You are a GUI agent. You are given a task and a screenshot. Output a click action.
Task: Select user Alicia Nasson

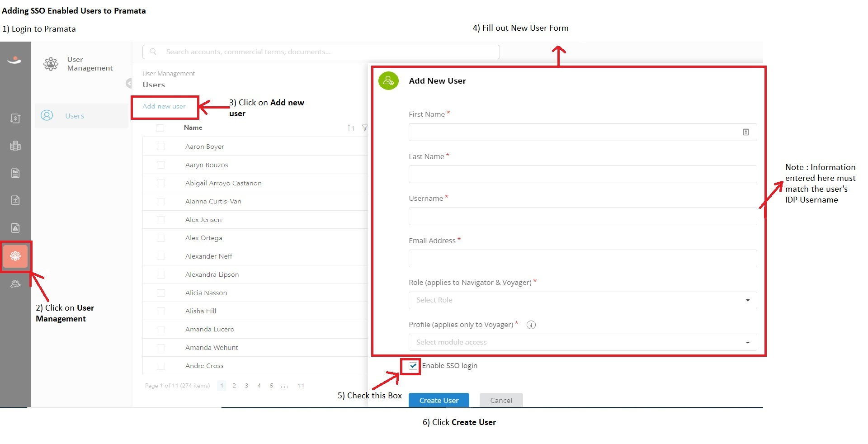coord(206,293)
